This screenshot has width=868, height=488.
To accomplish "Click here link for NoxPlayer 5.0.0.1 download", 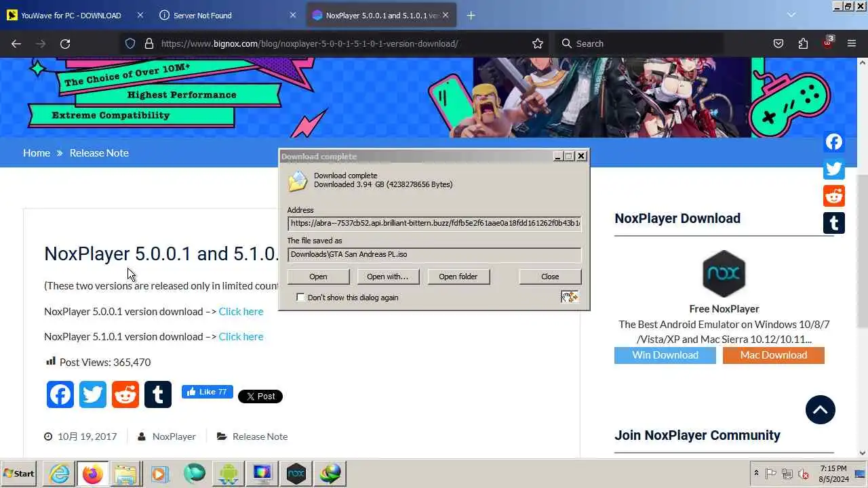I will point(241,311).
